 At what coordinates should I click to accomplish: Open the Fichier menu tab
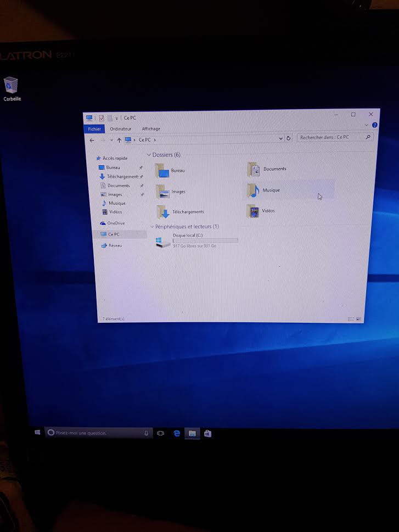tap(94, 129)
